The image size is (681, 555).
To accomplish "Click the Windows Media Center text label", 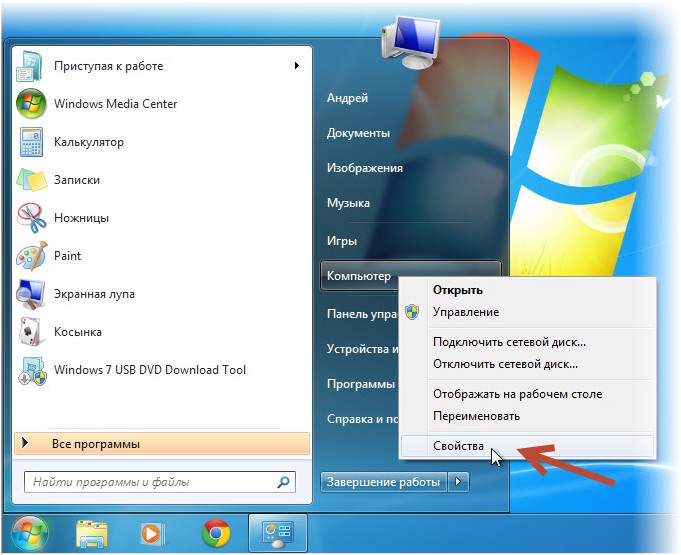I will pyautogui.click(x=116, y=104).
